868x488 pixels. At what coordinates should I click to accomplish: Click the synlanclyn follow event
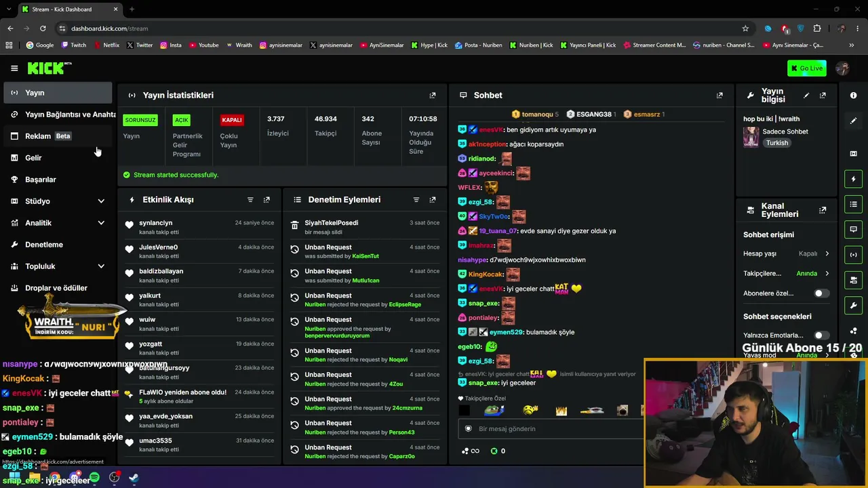pos(200,227)
